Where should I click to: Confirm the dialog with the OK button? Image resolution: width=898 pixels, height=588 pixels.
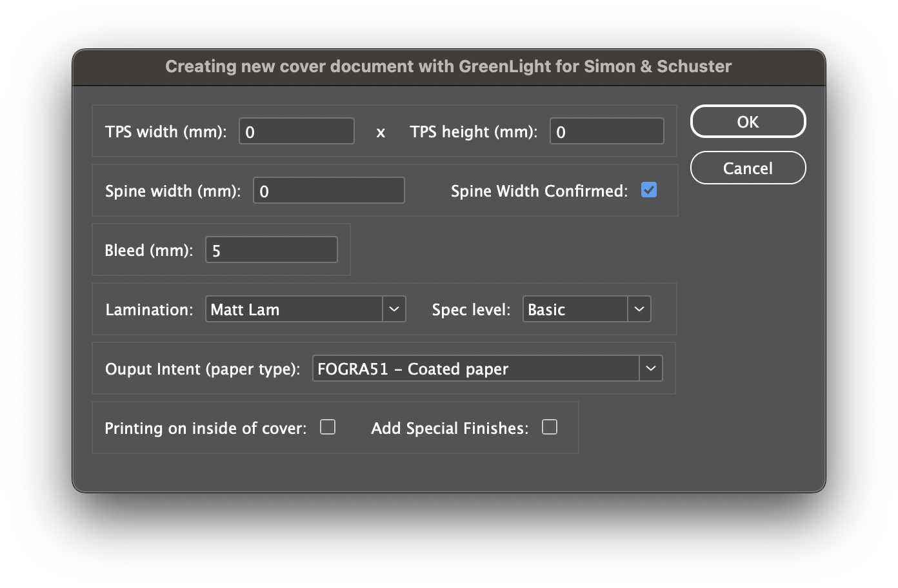pyautogui.click(x=748, y=122)
